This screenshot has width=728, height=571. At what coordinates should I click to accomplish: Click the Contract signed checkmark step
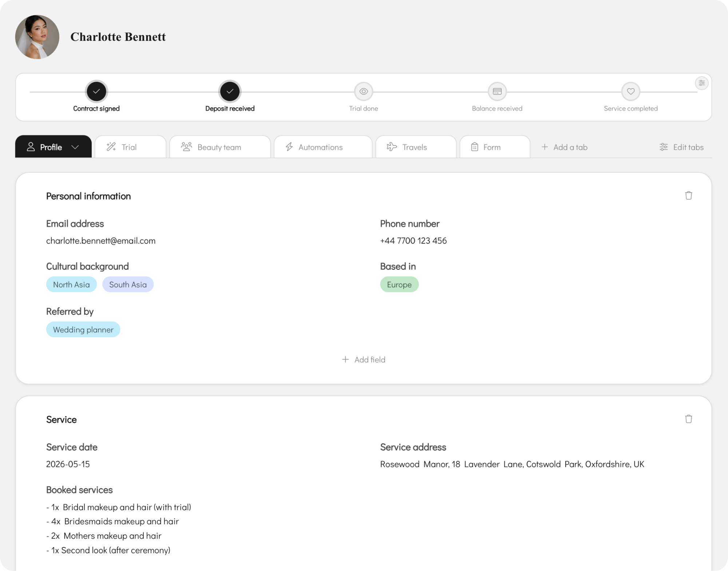(96, 91)
